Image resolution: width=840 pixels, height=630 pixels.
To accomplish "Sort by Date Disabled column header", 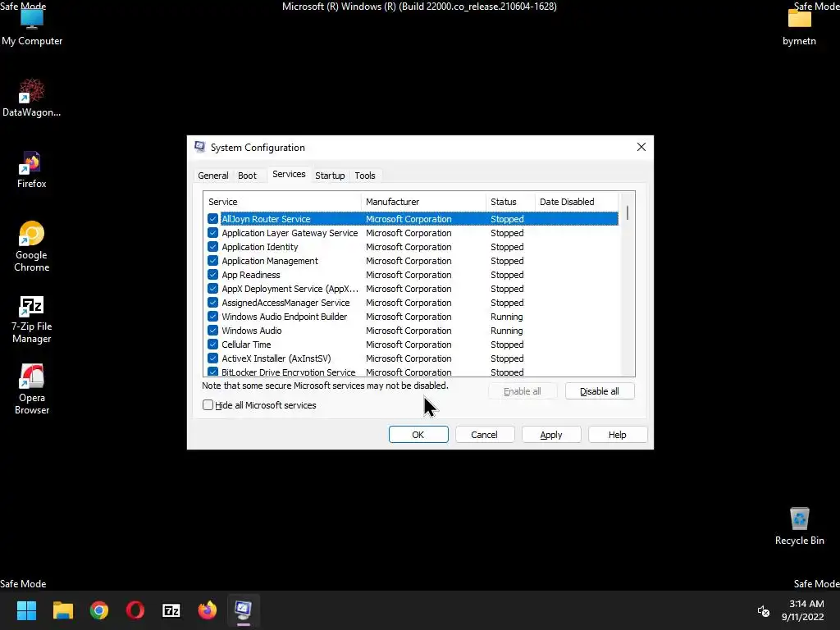I will tap(577, 202).
